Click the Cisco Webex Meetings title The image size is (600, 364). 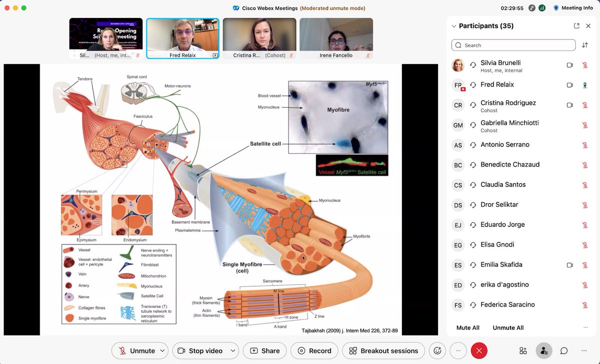pyautogui.click(x=270, y=8)
